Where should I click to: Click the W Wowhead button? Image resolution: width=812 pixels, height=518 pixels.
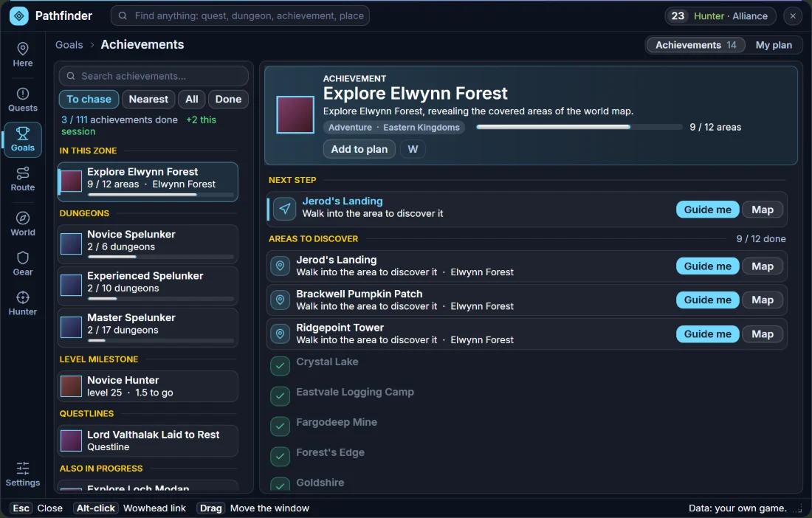coord(413,149)
